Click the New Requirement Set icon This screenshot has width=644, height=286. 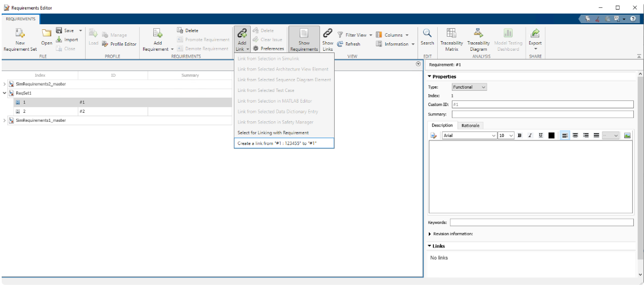pyautogui.click(x=20, y=33)
